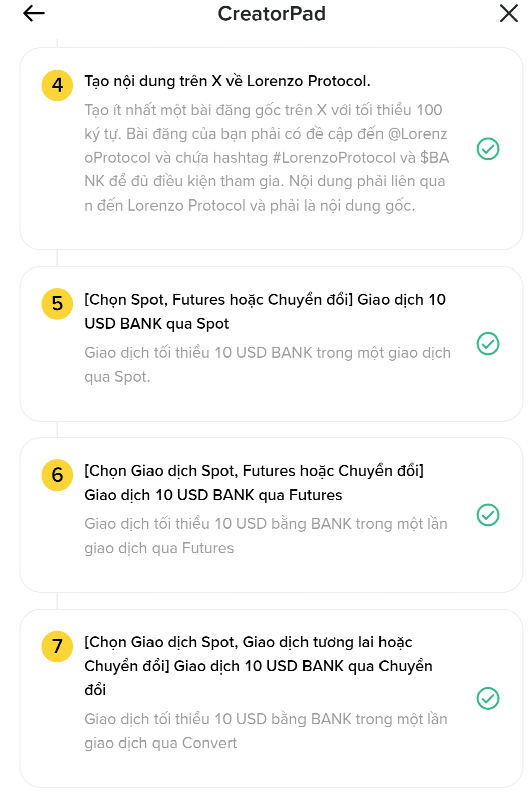
Task: Tap the back arrow icon
Action: coord(34,14)
